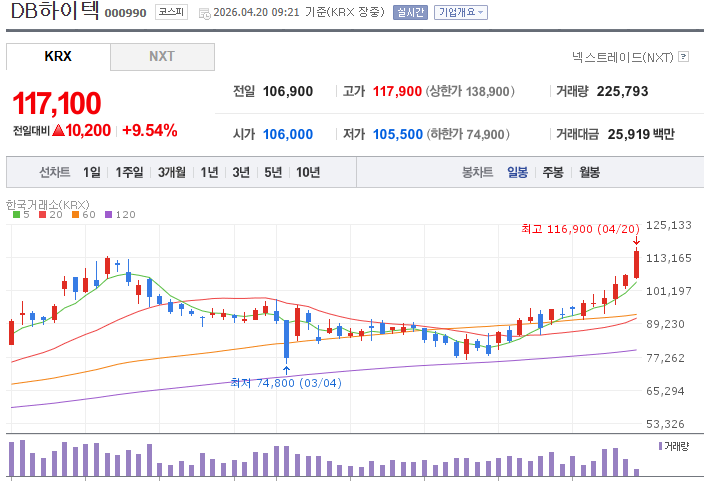This screenshot has height=481, width=704.
Task: Click the 한국거래소(KRX) chart label
Action: pos(48,205)
